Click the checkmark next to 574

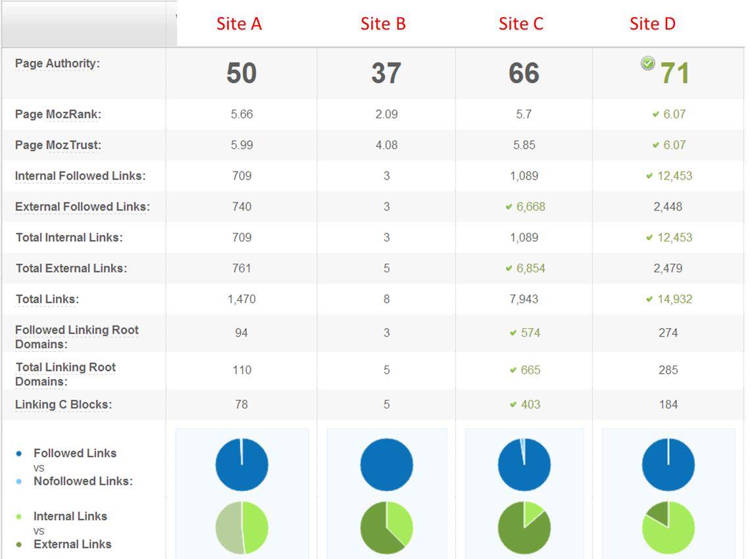pyautogui.click(x=513, y=333)
